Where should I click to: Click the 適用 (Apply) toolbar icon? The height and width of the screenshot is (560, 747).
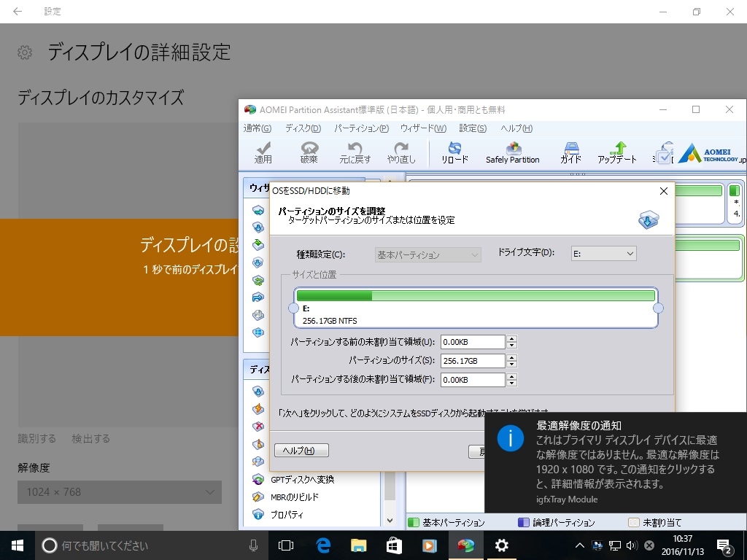(x=263, y=153)
